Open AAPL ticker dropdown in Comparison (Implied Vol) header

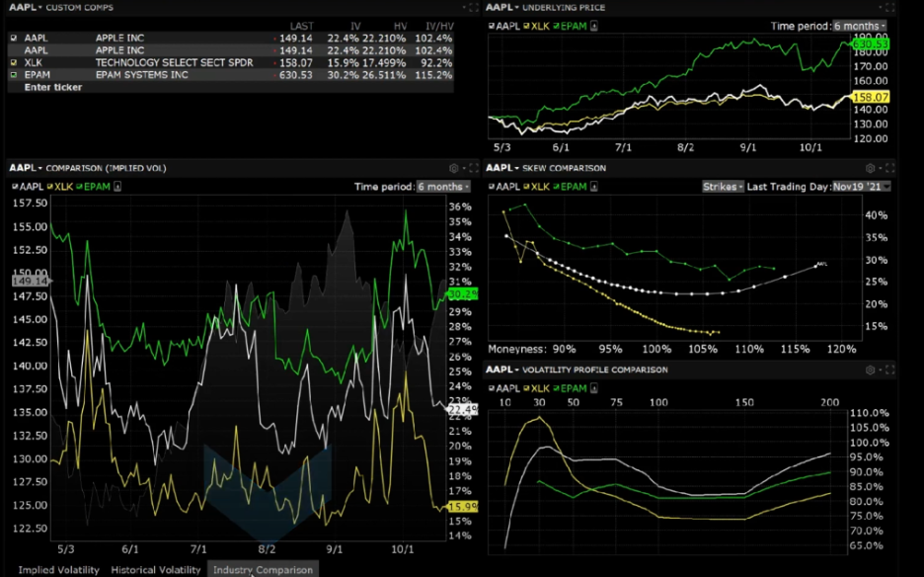click(26, 168)
